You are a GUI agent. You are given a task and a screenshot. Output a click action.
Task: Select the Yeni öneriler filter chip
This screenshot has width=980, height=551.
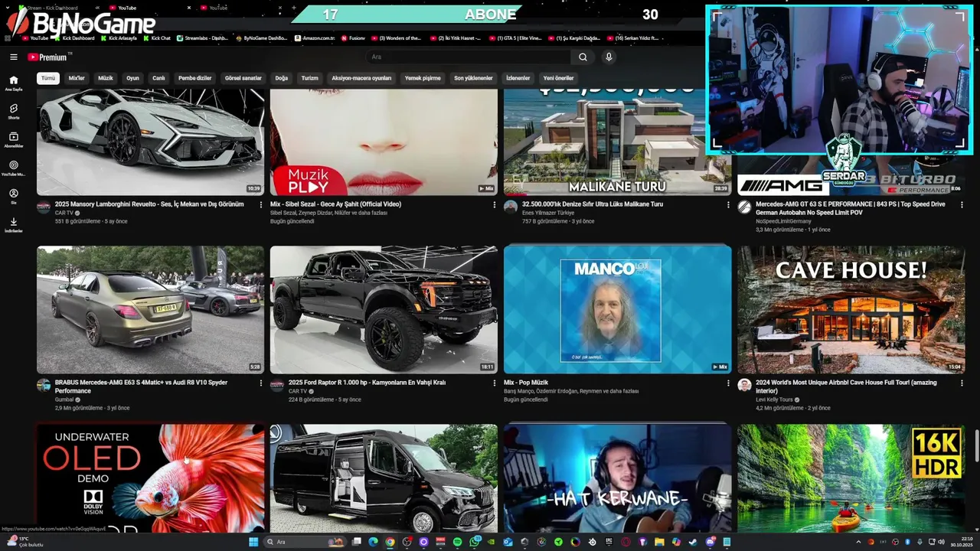(558, 78)
